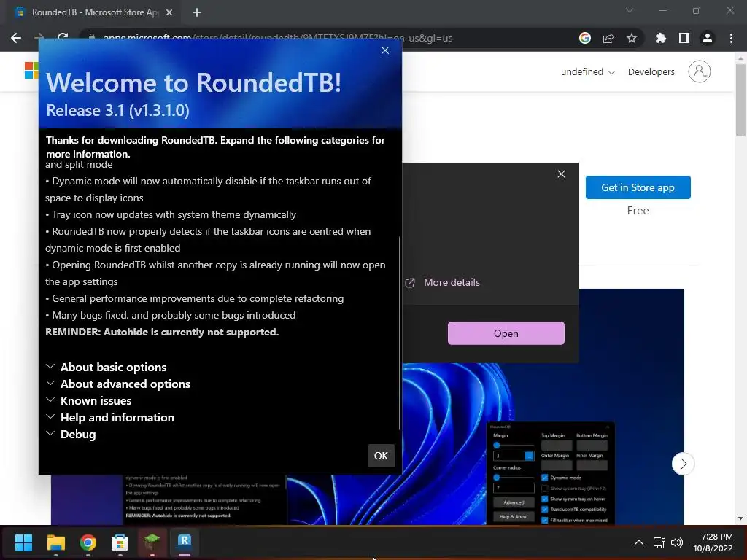Toggle Chrome side panel icon
The height and width of the screenshot is (560, 747).
point(684,38)
